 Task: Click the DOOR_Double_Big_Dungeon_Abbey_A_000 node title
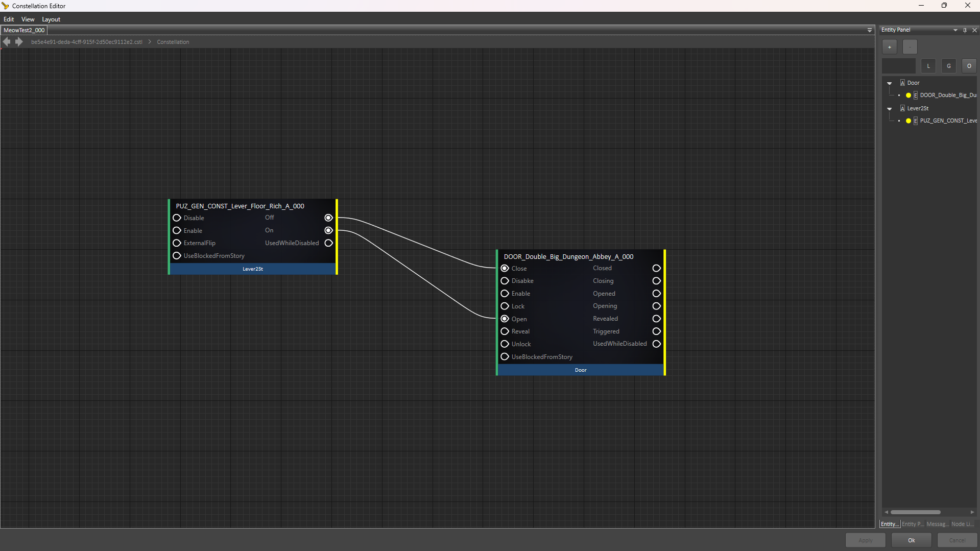[568, 257]
